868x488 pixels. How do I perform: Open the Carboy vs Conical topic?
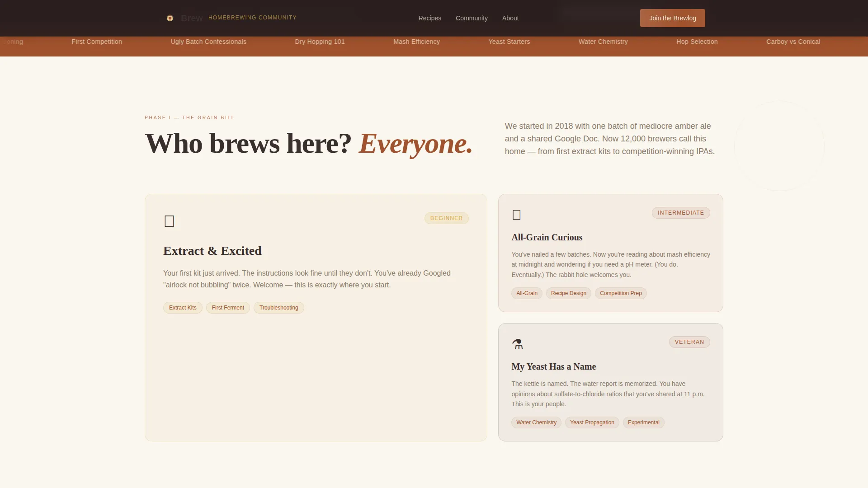(793, 42)
